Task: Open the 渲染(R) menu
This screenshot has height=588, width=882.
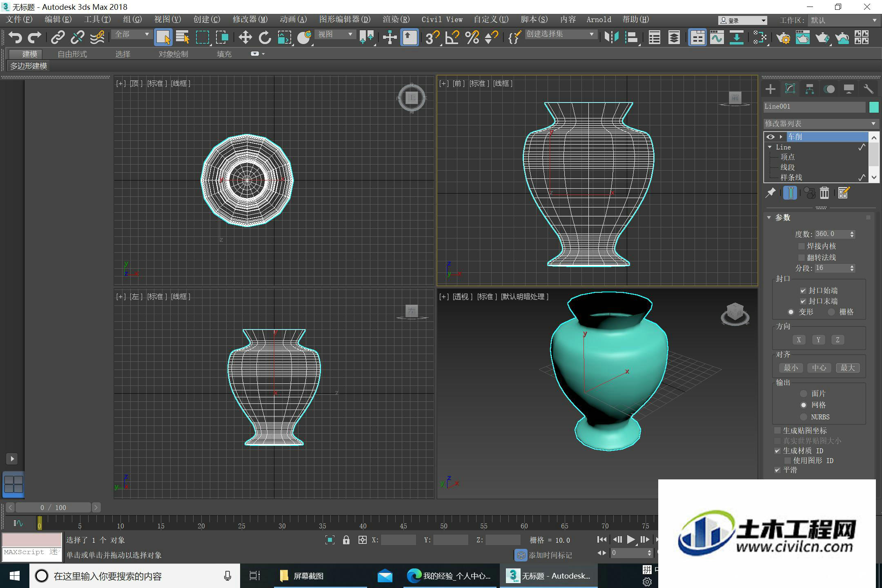Action: point(396,20)
